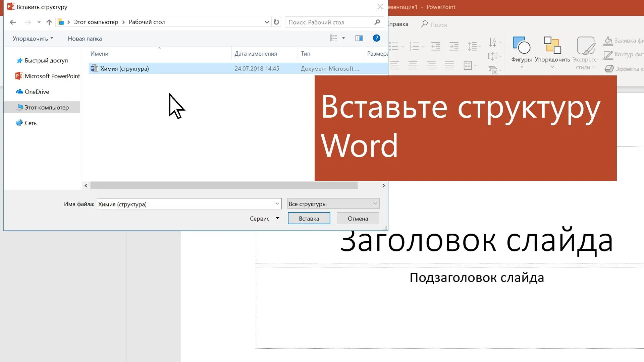Justify text in PowerPoint ribbon
The image size is (644, 362).
pos(449,65)
